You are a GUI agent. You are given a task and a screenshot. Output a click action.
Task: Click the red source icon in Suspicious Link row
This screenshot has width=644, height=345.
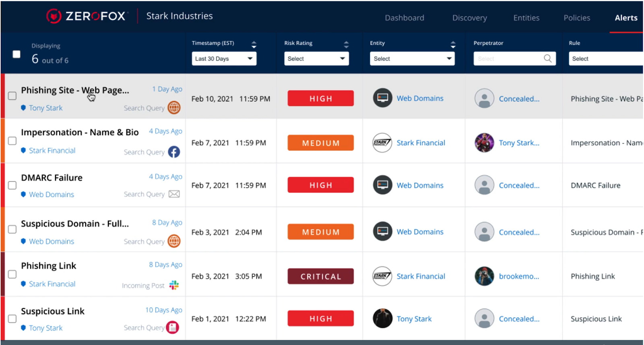coord(173,328)
